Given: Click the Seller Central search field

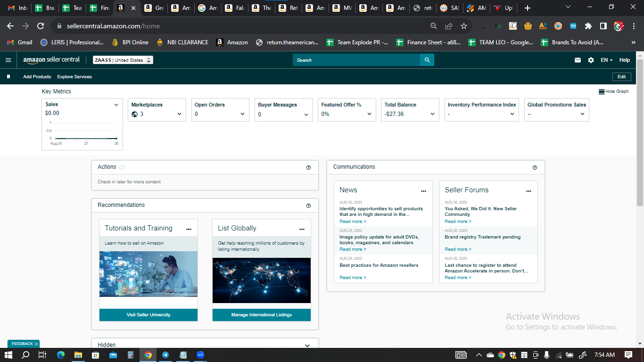Looking at the screenshot, I should pos(356,60).
